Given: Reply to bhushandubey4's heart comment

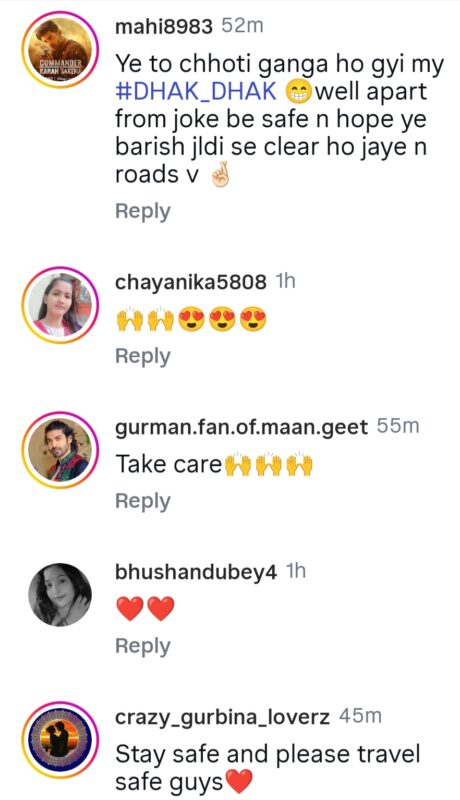Looking at the screenshot, I should click(x=143, y=646).
